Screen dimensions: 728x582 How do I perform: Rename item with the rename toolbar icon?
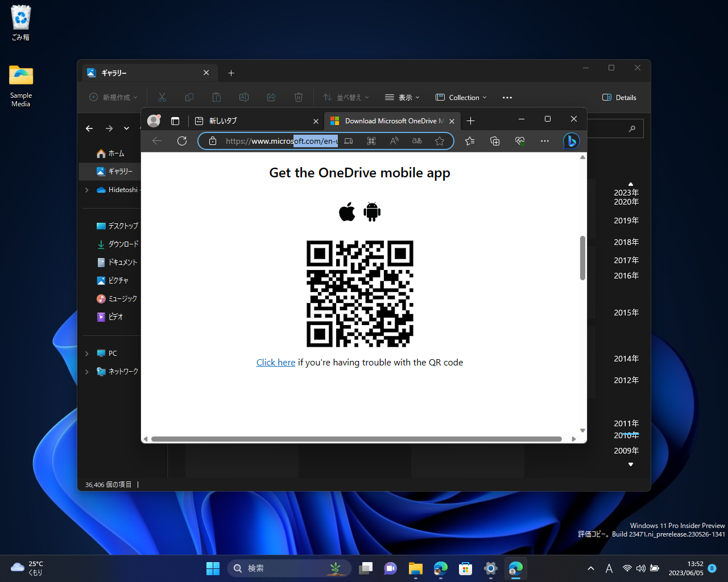[244, 97]
